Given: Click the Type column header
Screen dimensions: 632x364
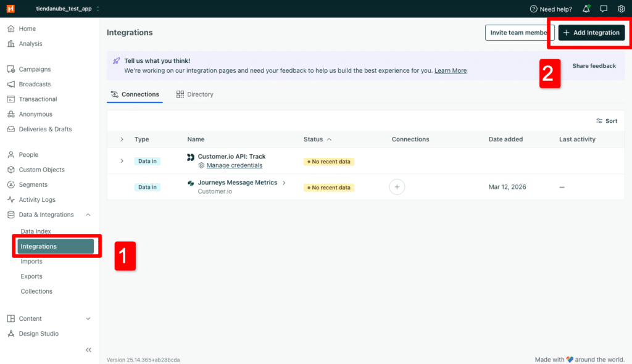Looking at the screenshot, I should [x=141, y=139].
